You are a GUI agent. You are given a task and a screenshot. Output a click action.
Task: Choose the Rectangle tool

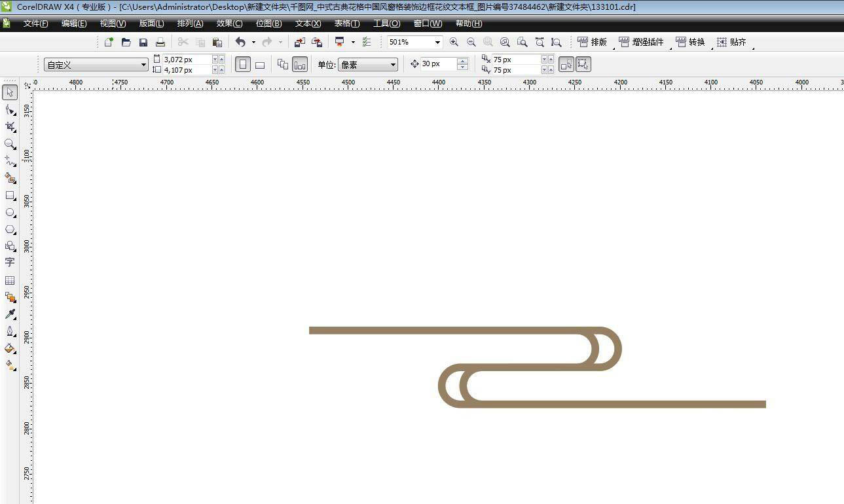coord(10,195)
